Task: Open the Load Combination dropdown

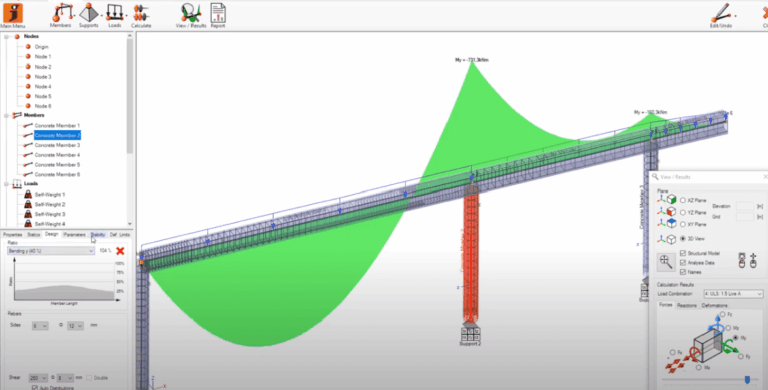Action: [x=733, y=294]
